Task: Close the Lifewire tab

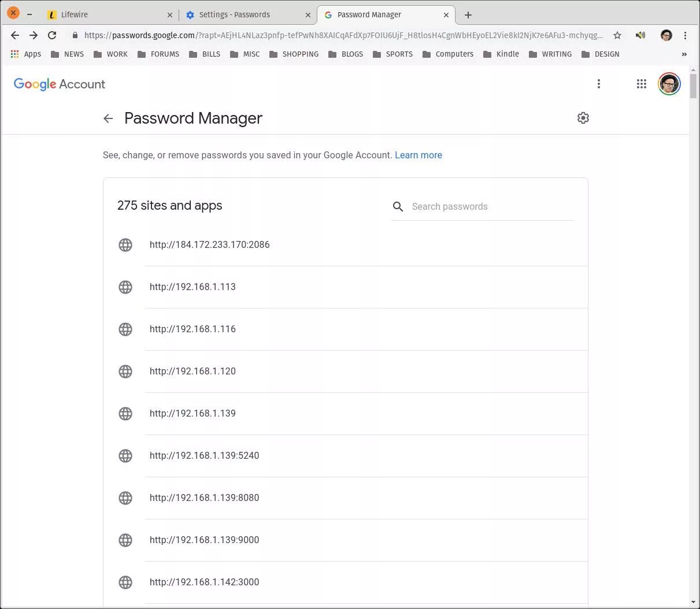Action: click(x=169, y=15)
